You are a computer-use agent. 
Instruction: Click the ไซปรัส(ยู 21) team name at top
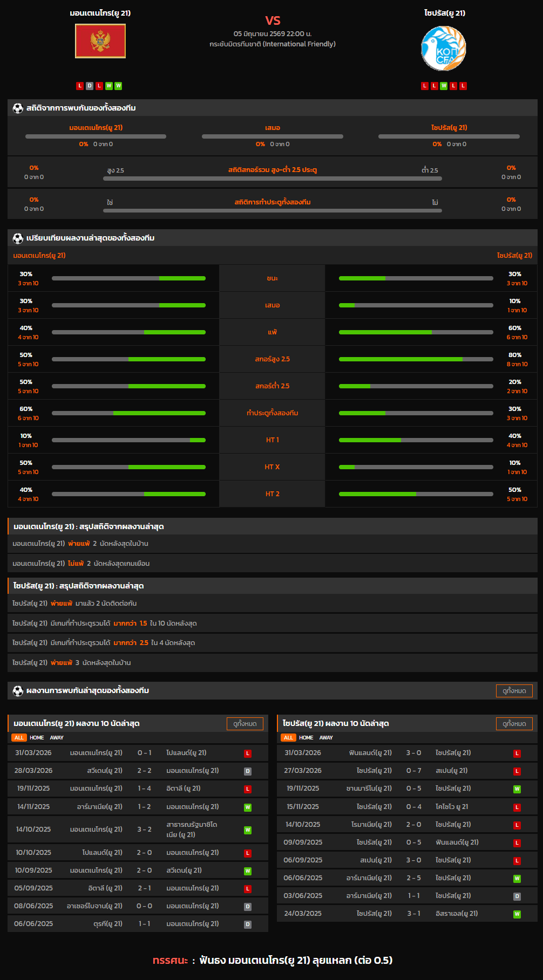[445, 13]
